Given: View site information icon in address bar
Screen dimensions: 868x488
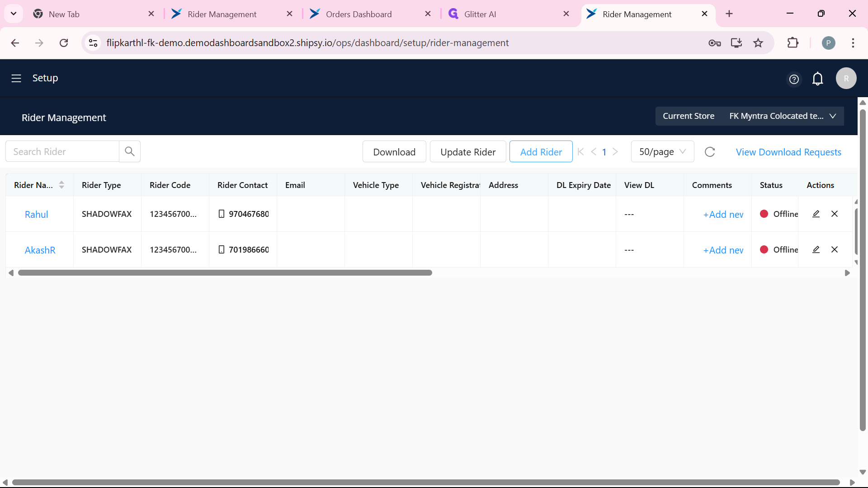Looking at the screenshot, I should (93, 43).
